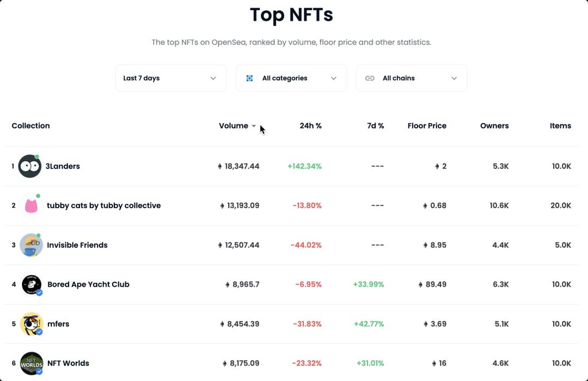
Task: Expand the All categories dropdown
Action: click(x=291, y=78)
